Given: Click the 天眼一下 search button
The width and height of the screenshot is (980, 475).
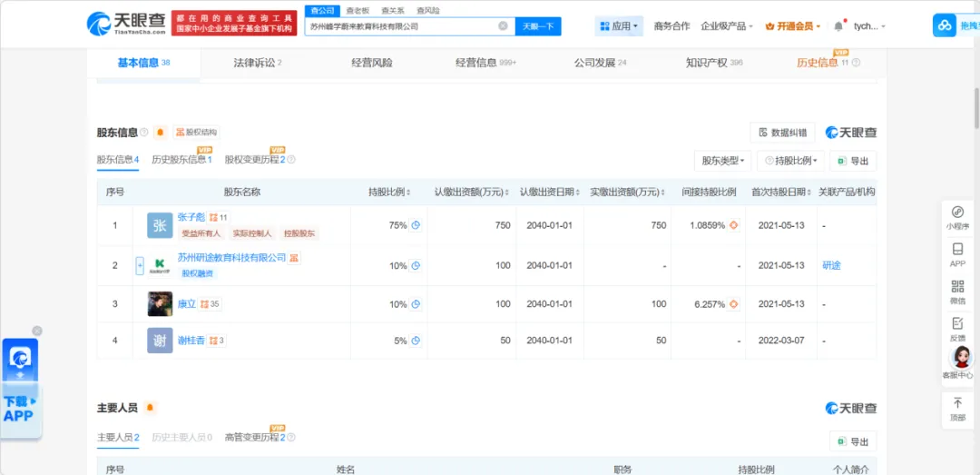Looking at the screenshot, I should tap(538, 26).
